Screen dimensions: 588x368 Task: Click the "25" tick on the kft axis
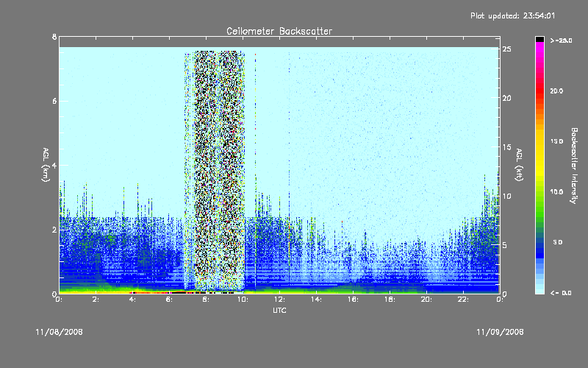[x=507, y=49]
